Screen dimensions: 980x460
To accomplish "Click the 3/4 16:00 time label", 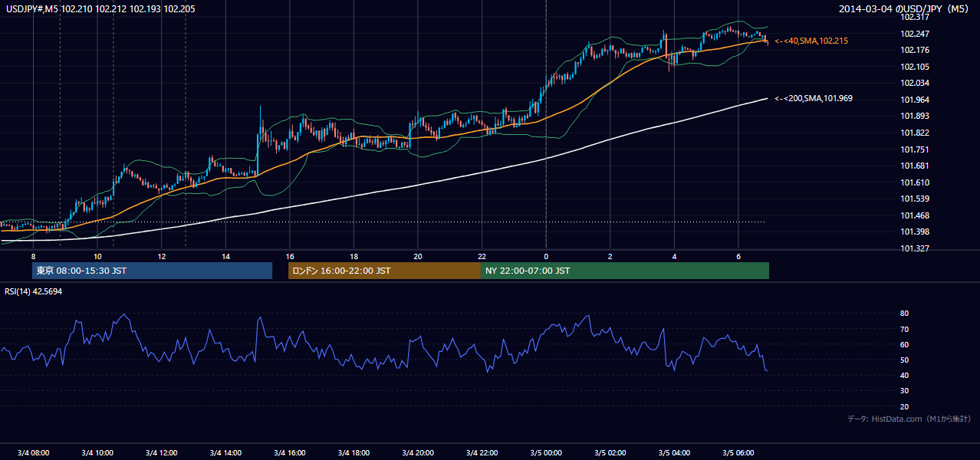I will 290,452.
